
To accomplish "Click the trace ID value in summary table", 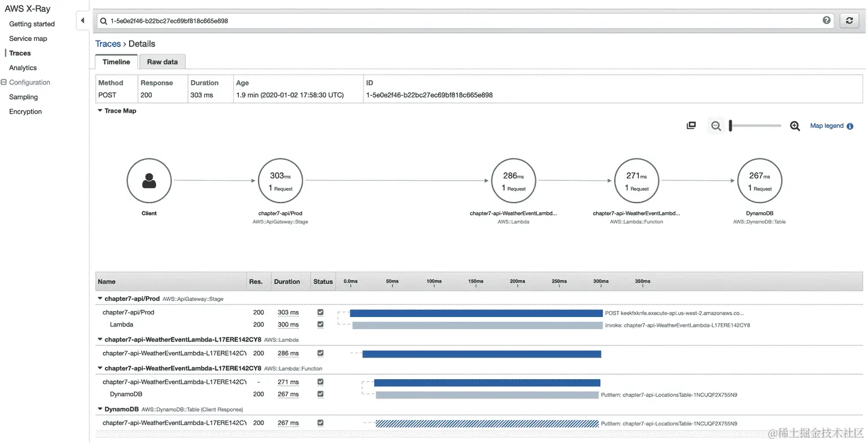I will point(429,95).
